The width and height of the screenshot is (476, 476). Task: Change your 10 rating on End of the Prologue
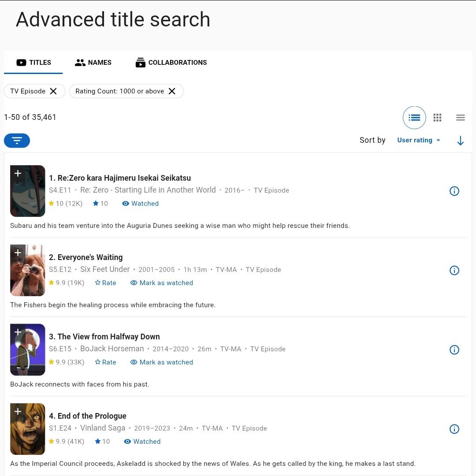point(102,441)
